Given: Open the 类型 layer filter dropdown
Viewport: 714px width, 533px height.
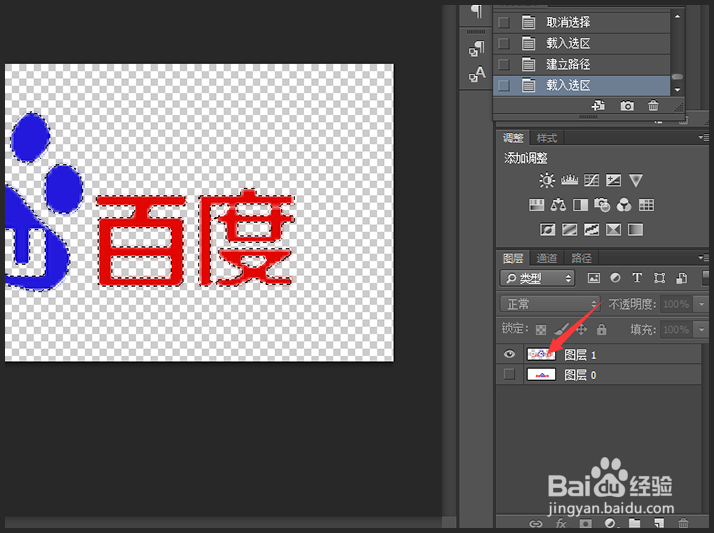Looking at the screenshot, I should coord(537,278).
